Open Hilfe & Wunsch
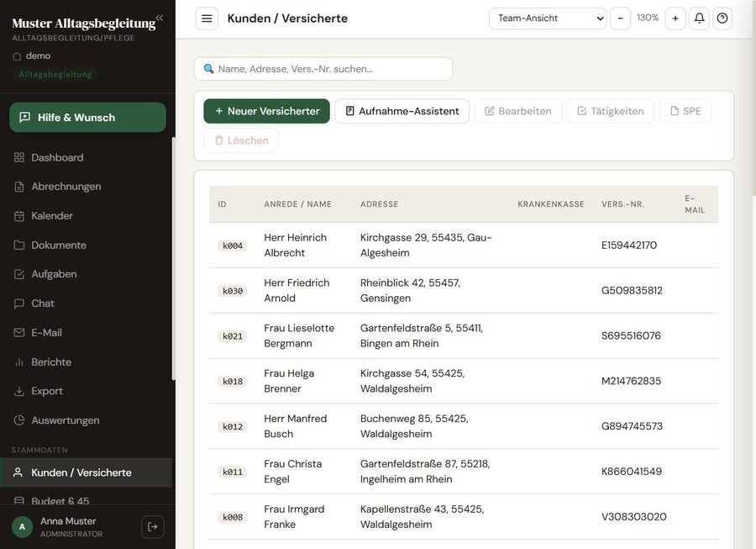 (x=87, y=117)
